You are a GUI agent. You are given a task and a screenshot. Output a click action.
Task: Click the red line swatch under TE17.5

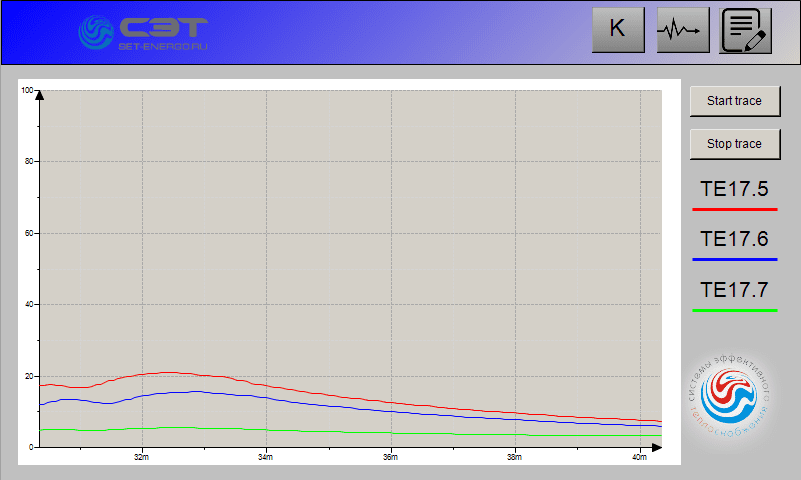[734, 209]
